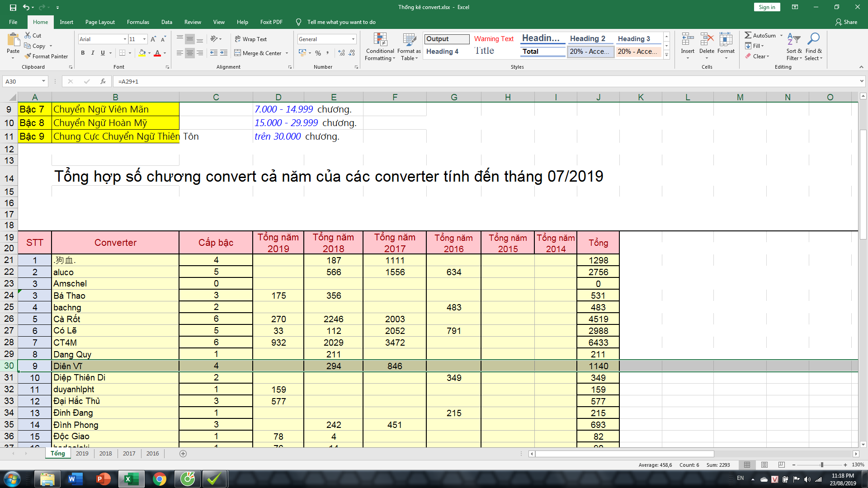
Task: Click the Fill Color bucket icon
Action: coord(142,53)
